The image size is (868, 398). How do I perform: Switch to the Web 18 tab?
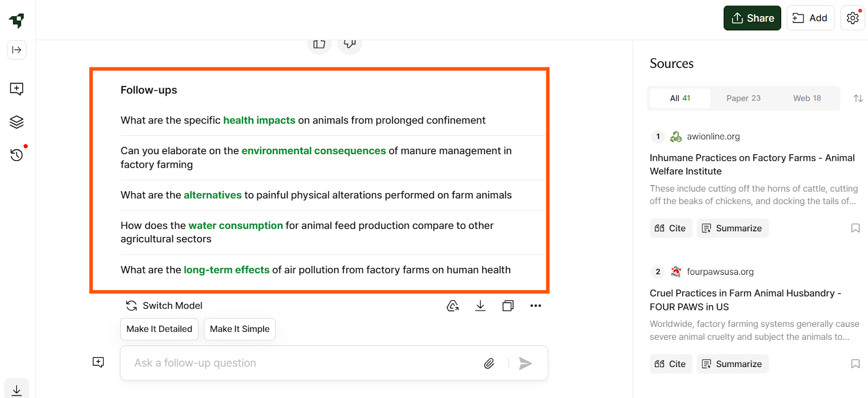coord(807,98)
